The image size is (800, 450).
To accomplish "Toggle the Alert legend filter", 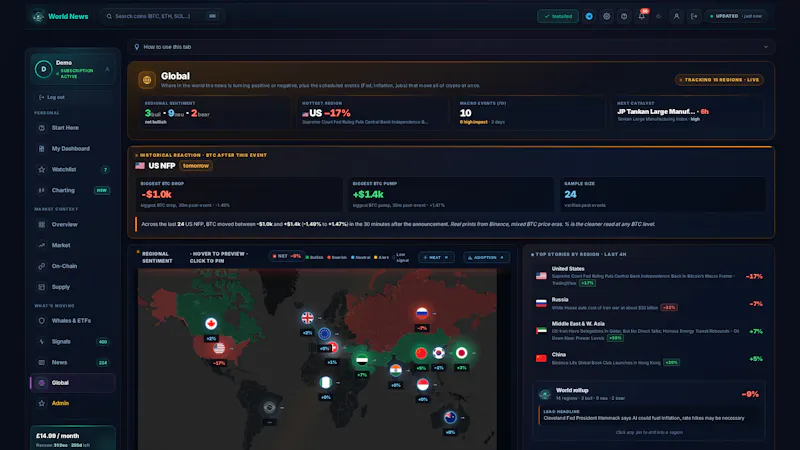I will click(381, 258).
